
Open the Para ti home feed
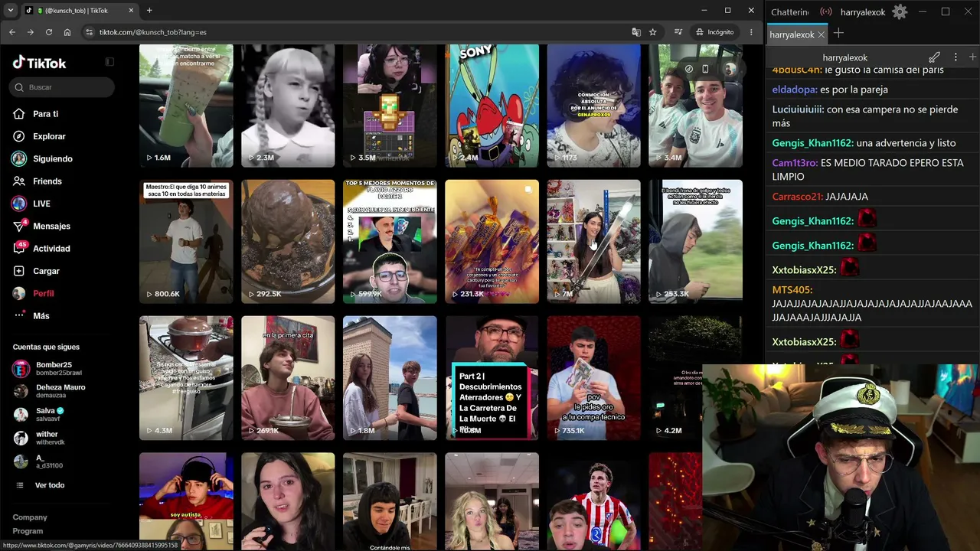pyautogui.click(x=45, y=114)
